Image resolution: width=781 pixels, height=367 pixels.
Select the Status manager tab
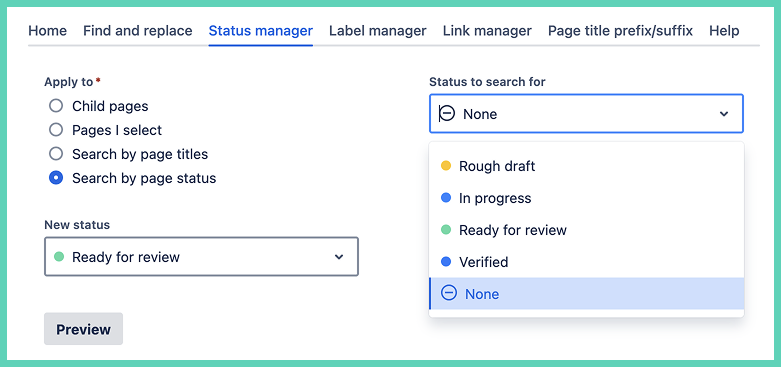click(x=260, y=31)
